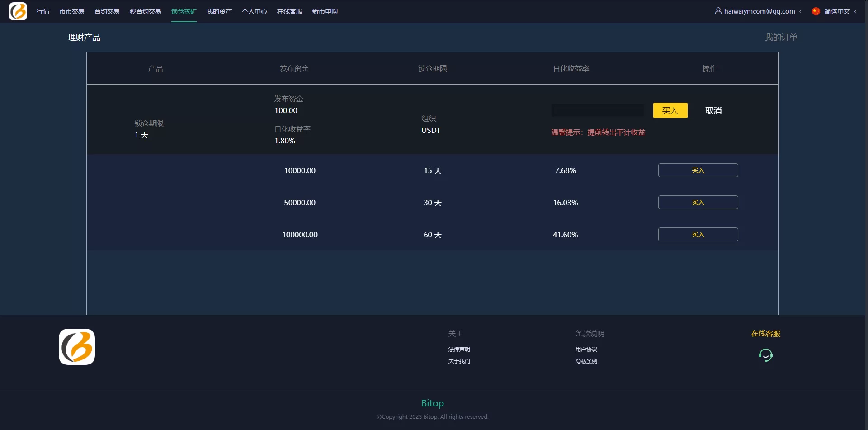Image resolution: width=868 pixels, height=430 pixels.
Task: Switch to the 锁仓挖矿 tab
Action: pos(184,11)
